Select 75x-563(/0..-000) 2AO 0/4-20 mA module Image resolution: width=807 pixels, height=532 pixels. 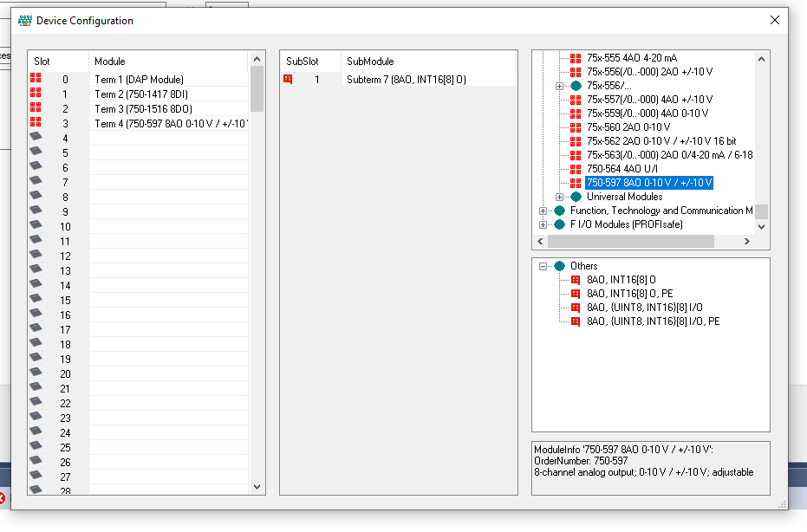click(x=669, y=155)
